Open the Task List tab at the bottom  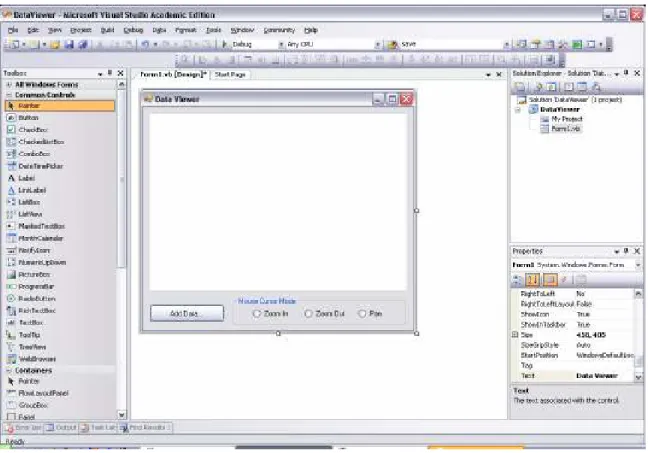98,427
